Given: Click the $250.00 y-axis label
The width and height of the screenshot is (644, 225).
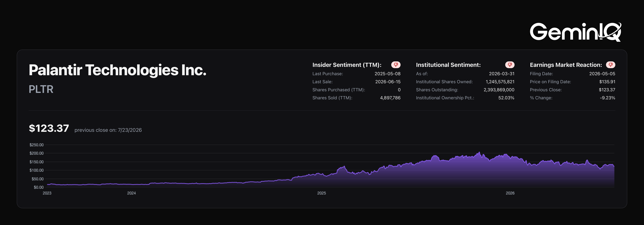Looking at the screenshot, I should coord(36,145).
